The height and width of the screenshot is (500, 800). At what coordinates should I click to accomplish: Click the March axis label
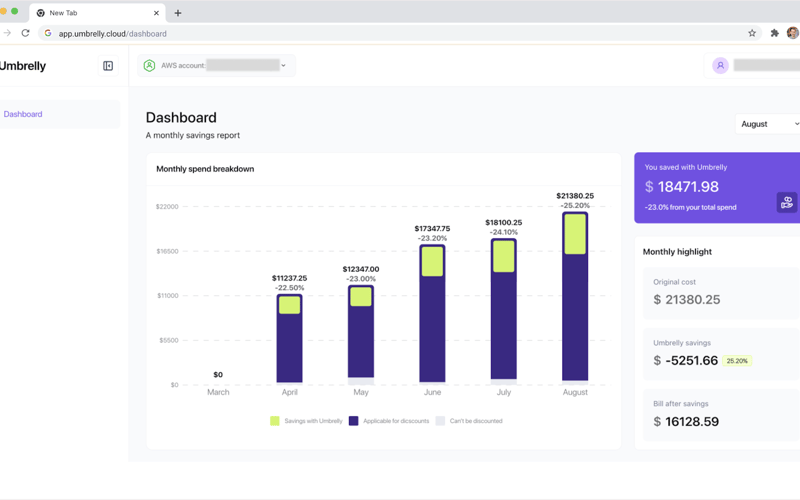tap(218, 392)
